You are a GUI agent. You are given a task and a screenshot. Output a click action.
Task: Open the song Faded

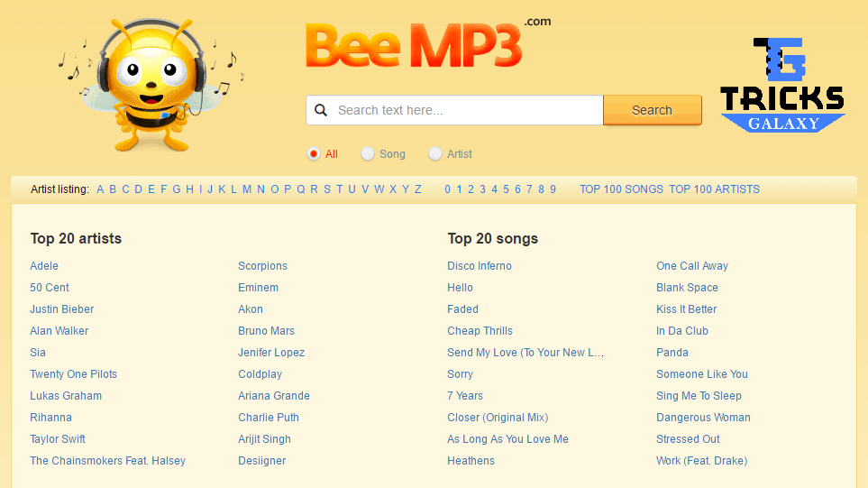[x=462, y=309]
